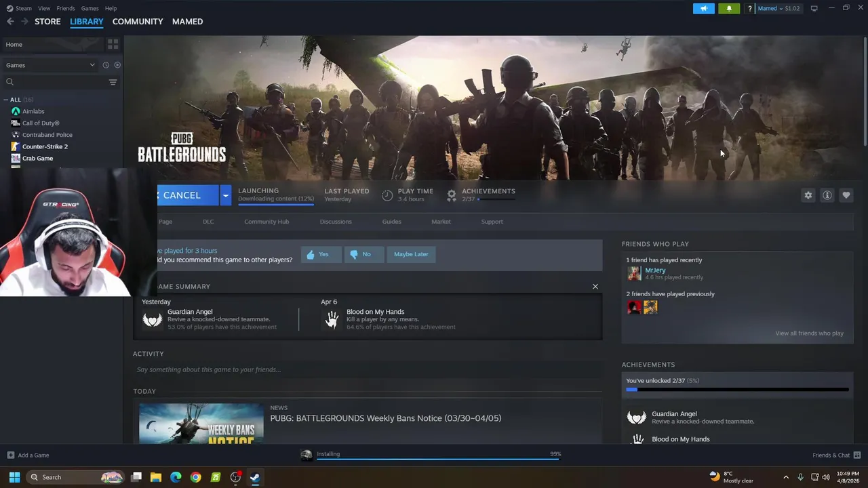Viewport: 868px width, 488px height.
Task: Switch to Big Picture mode monitor icon
Action: pos(814,8)
